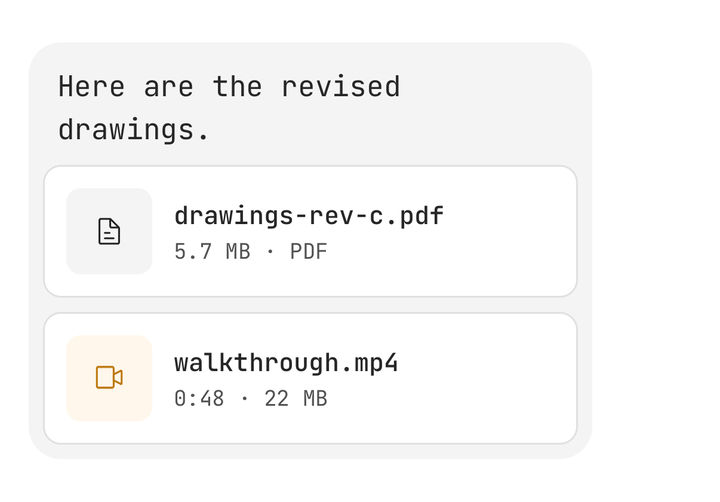Open the drawings-rev-c.pdf filename

click(309, 216)
